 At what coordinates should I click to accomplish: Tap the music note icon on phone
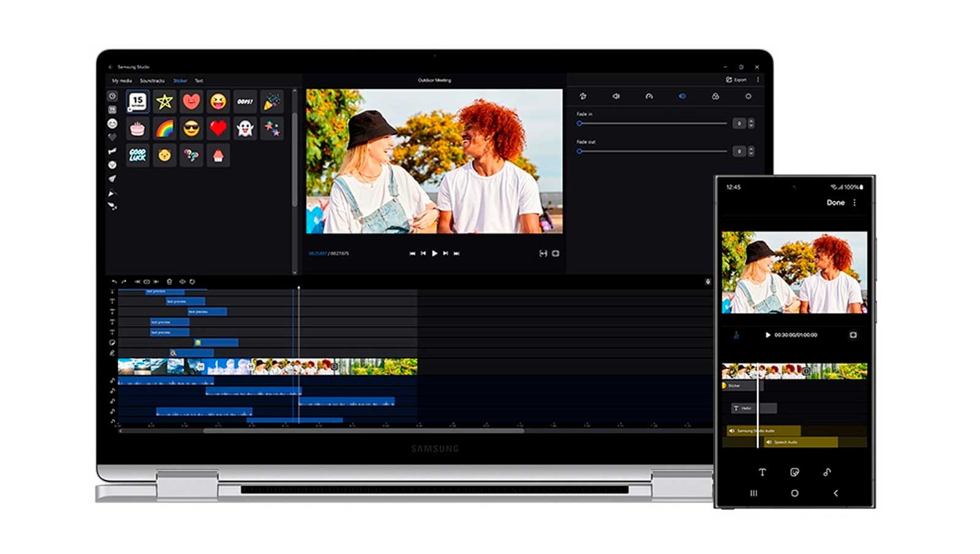[827, 472]
